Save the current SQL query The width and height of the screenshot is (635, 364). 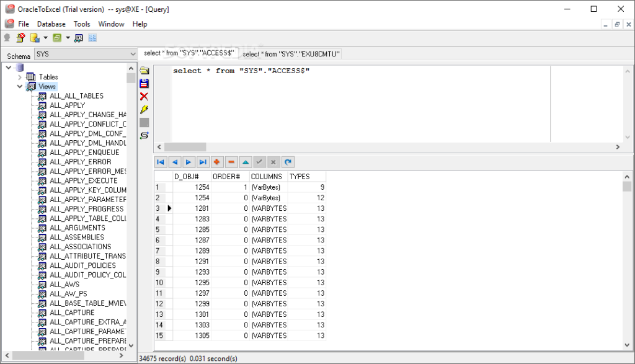click(x=144, y=83)
